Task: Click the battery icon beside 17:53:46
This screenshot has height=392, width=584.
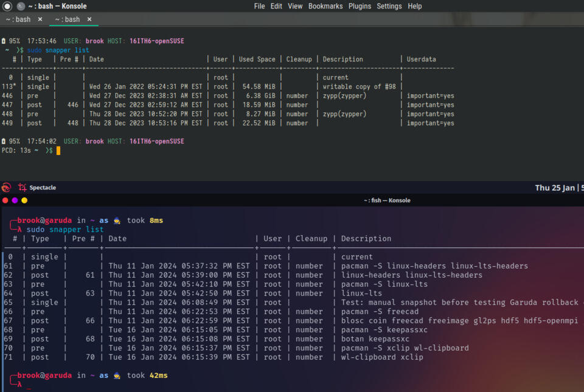Action: [x=4, y=41]
